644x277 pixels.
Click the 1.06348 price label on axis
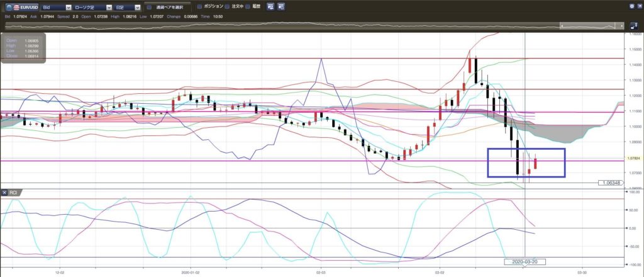point(611,183)
